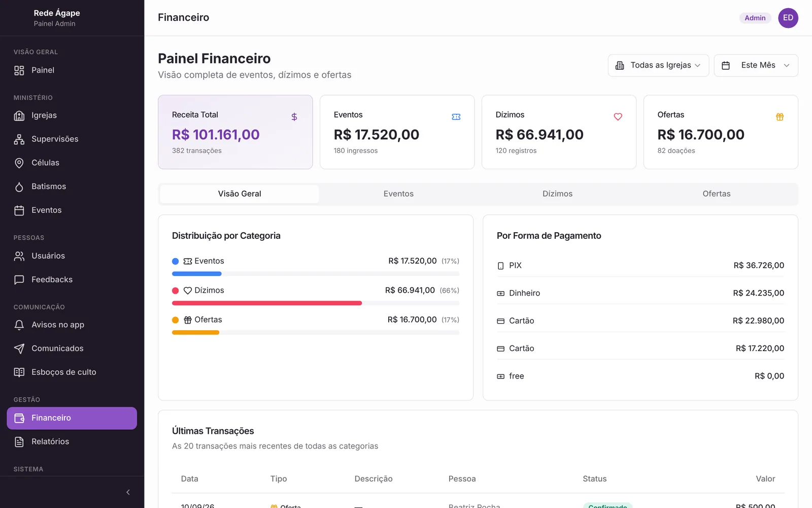Click the Eventos calendar icon in sidebar
The image size is (812, 508).
tap(19, 210)
